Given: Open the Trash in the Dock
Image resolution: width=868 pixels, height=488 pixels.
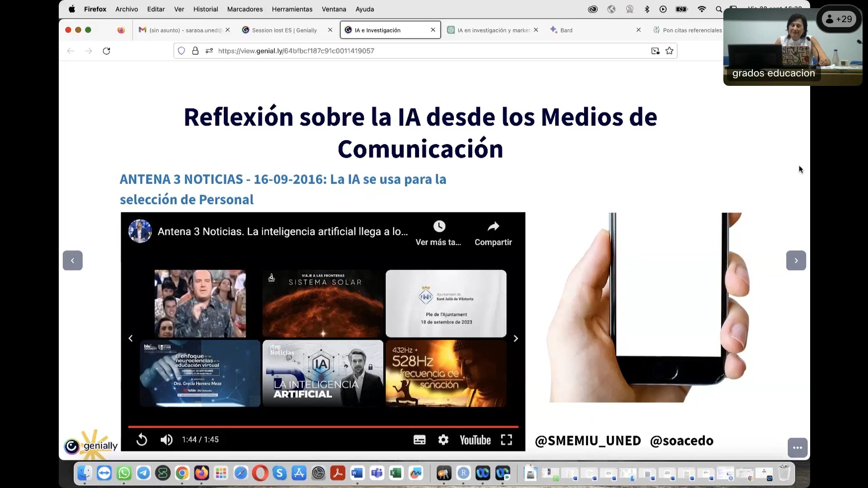Looking at the screenshot, I should click(x=784, y=473).
